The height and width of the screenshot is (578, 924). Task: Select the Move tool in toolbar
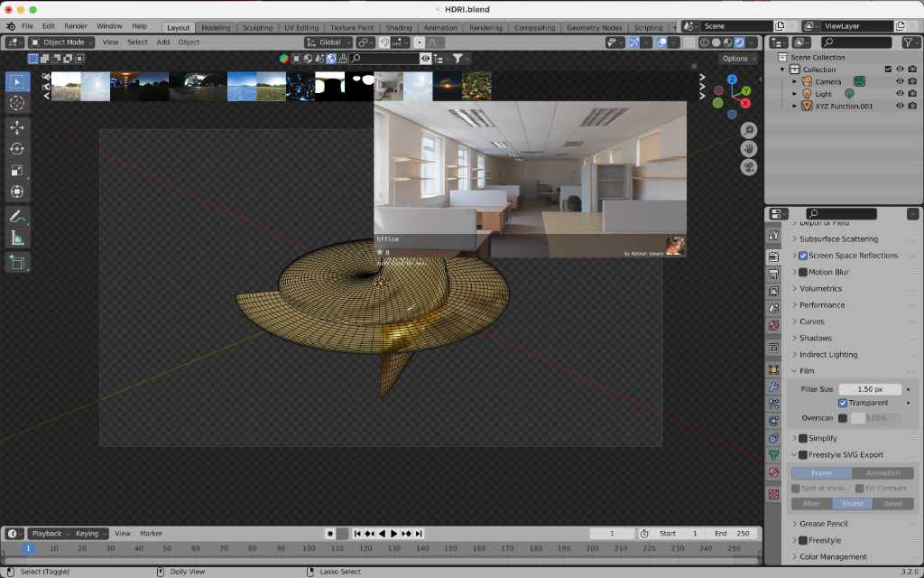(17, 127)
